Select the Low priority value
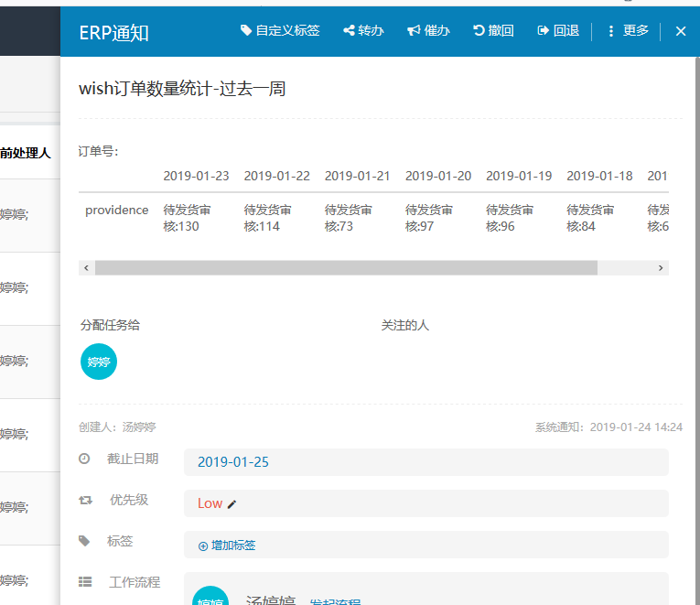Viewport: 700px width, 605px height. click(210, 503)
